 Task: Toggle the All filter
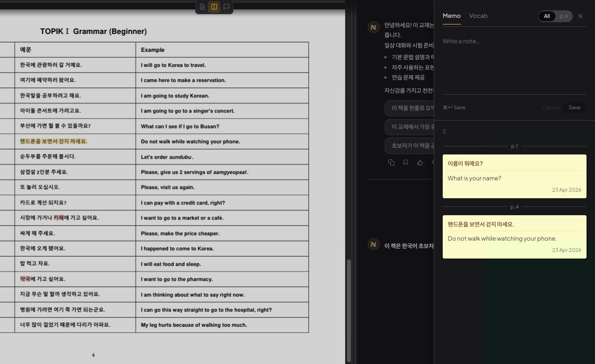click(547, 16)
